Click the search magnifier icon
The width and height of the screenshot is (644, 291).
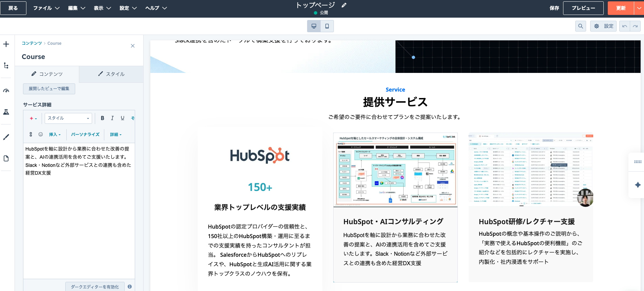(x=580, y=26)
